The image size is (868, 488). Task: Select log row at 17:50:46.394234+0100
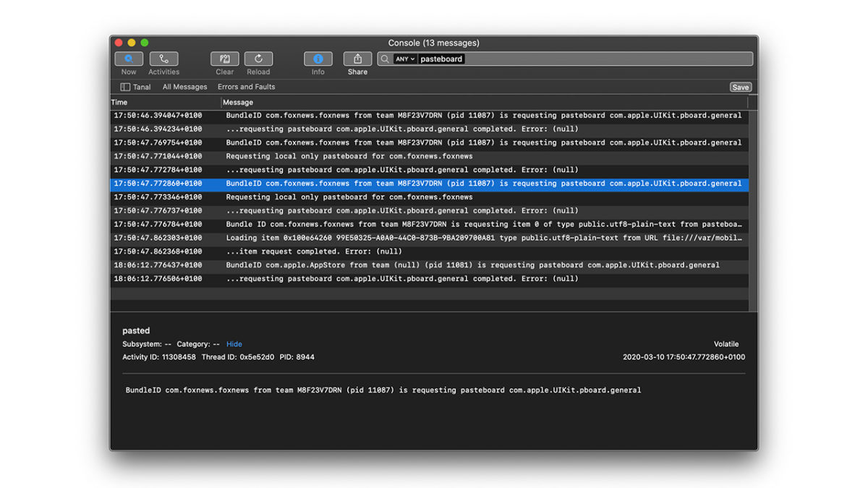pos(430,129)
